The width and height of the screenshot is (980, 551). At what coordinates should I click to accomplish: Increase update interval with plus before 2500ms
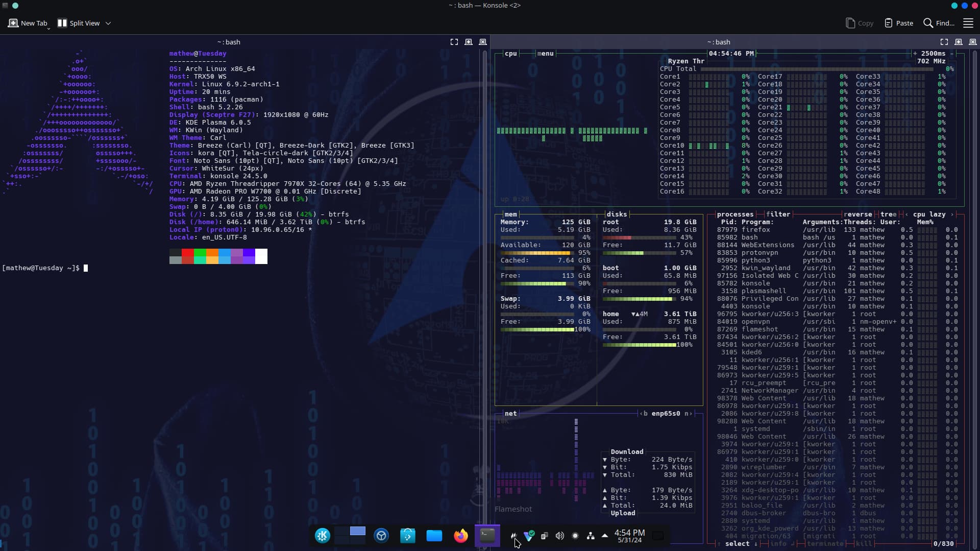[915, 54]
